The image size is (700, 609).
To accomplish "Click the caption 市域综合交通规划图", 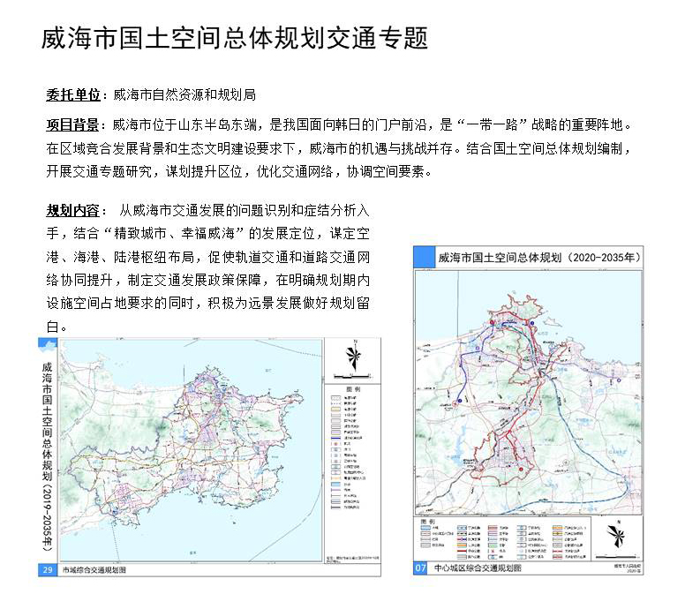I will click(x=94, y=570).
